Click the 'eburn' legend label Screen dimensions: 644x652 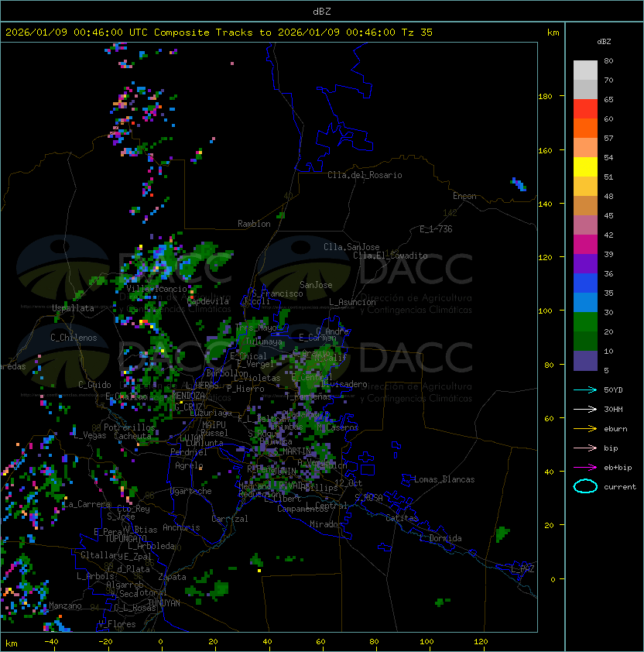[x=615, y=429]
